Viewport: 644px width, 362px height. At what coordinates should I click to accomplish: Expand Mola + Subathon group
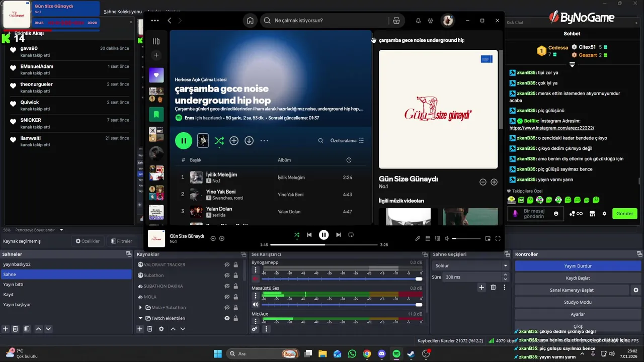[x=140, y=308]
